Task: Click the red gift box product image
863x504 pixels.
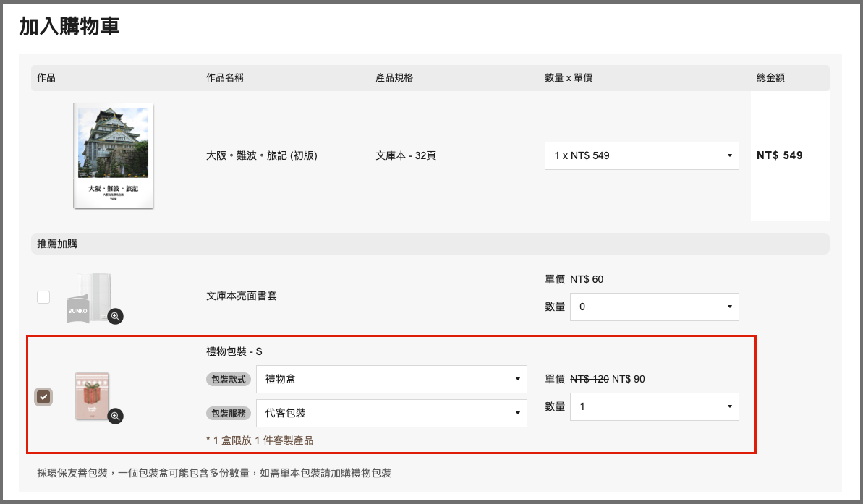Action: [92, 396]
